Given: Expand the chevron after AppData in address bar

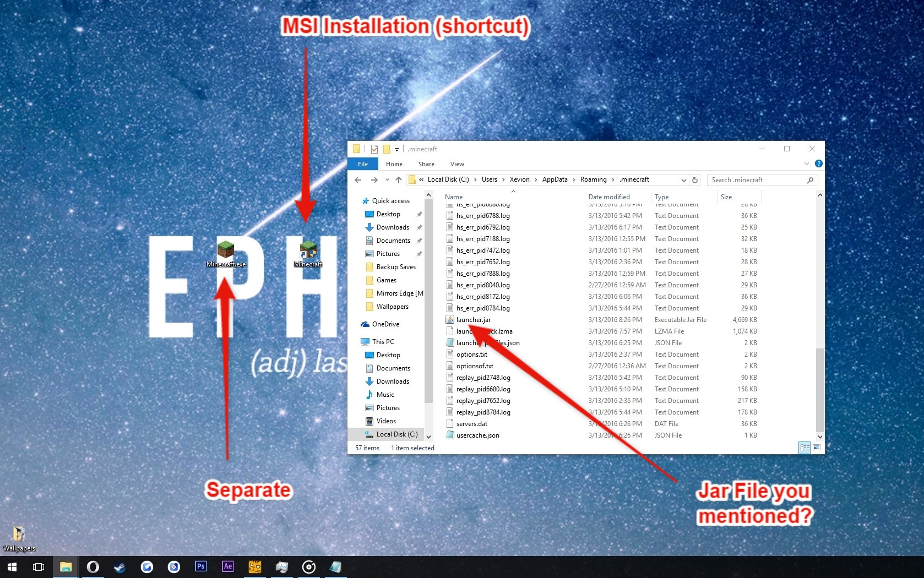Looking at the screenshot, I should coord(574,179).
